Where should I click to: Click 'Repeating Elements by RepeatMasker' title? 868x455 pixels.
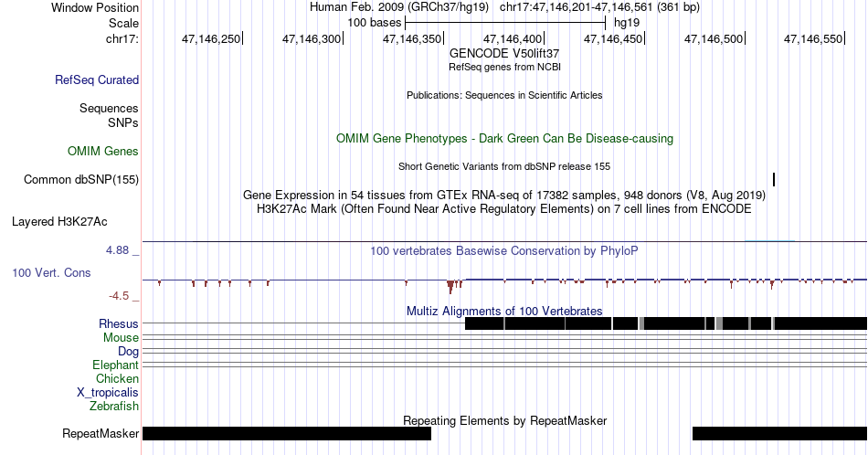point(504,420)
